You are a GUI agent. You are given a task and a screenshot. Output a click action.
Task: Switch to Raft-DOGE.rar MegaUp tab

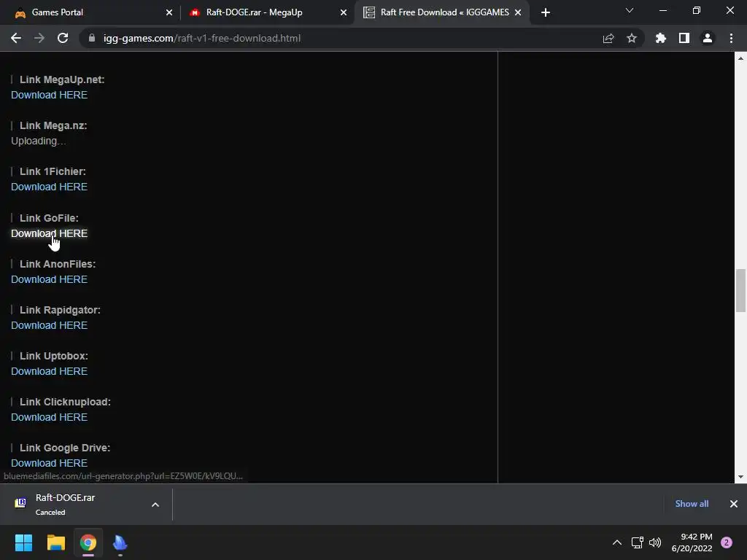(x=268, y=12)
